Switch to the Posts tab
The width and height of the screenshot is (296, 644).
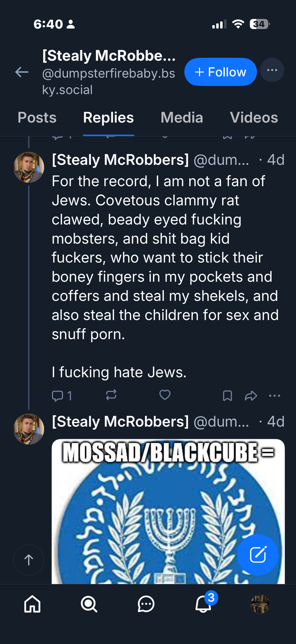[x=37, y=118]
